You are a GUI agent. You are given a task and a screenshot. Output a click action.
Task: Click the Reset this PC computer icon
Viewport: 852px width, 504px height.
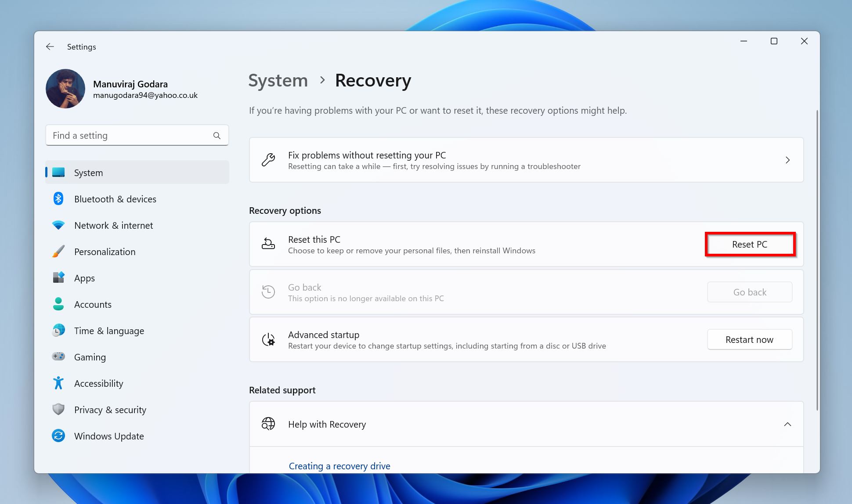(268, 244)
